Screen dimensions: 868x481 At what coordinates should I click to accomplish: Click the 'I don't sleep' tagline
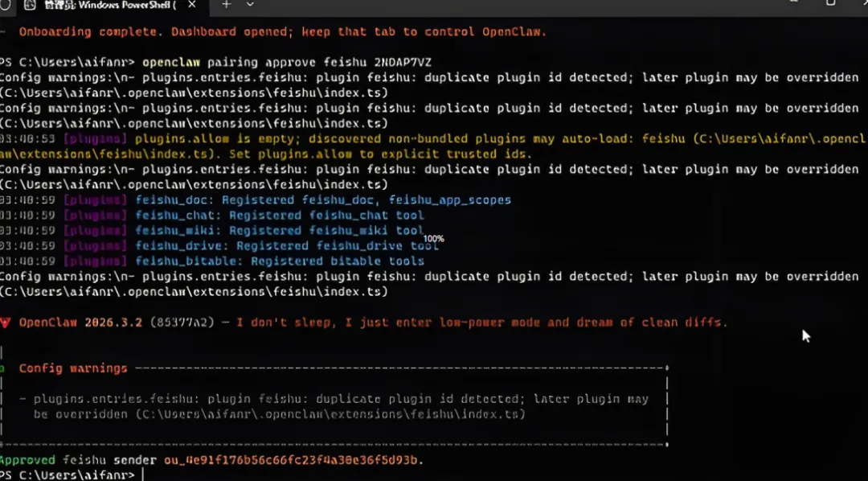click(482, 322)
